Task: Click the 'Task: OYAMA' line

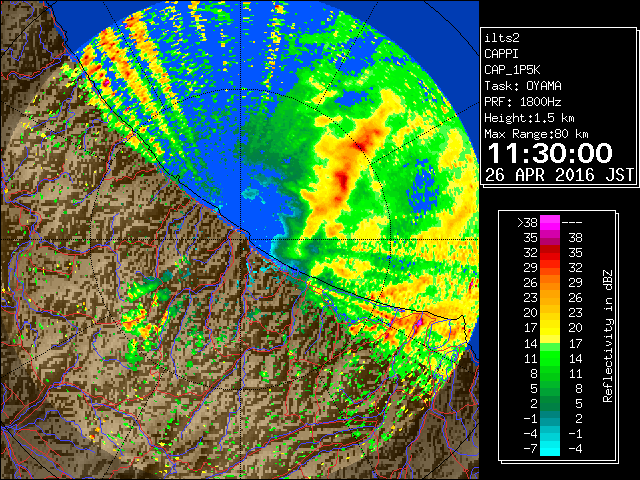Action: (523, 86)
